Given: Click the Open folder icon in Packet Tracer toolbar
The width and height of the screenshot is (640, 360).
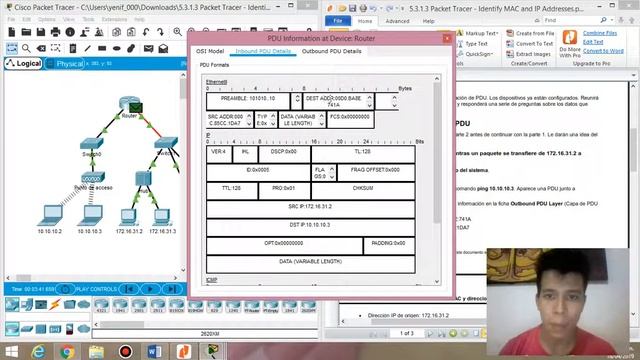Looking at the screenshot, I should coord(27,32).
